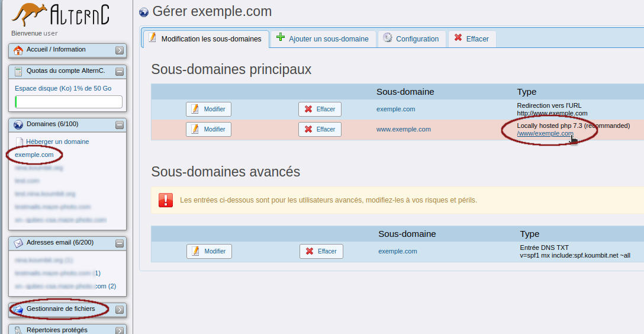Click the red warning exclamation icon
The width and height of the screenshot is (644, 334).
(x=166, y=200)
